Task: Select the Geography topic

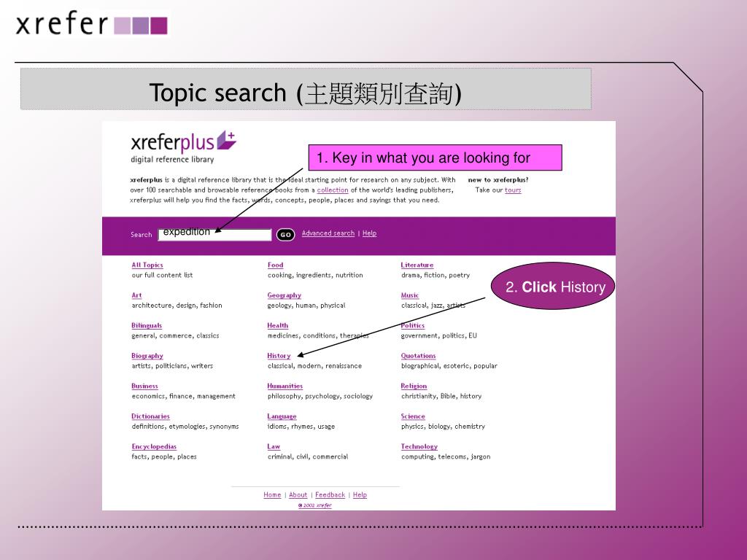Action: pos(285,295)
